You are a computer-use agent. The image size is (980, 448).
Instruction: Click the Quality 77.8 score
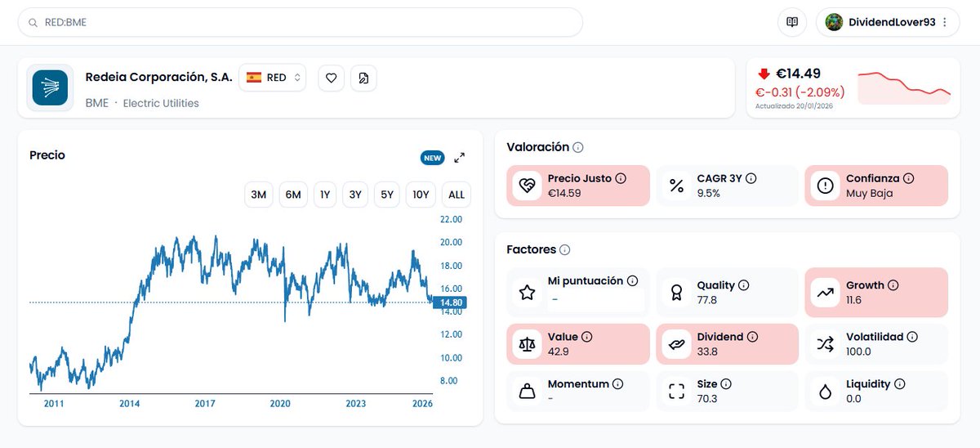click(x=707, y=301)
